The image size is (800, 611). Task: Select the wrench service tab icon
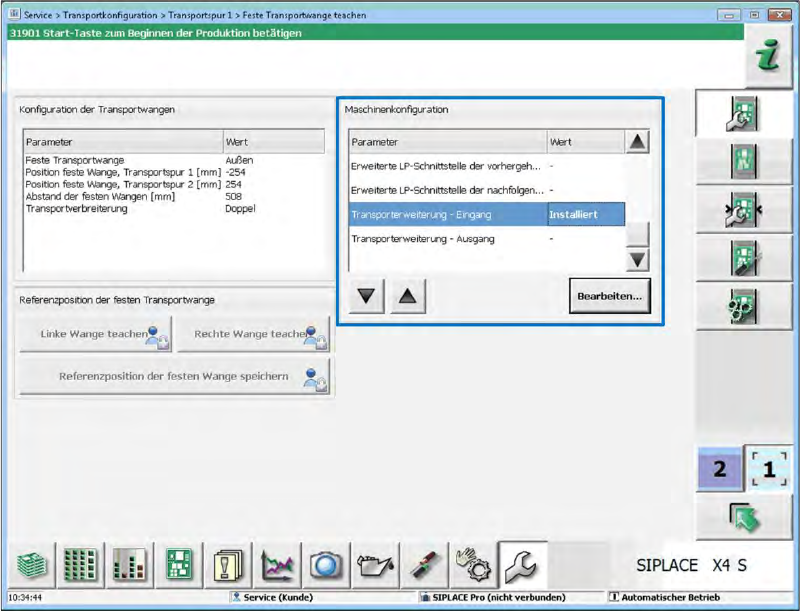pyautogui.click(x=522, y=565)
